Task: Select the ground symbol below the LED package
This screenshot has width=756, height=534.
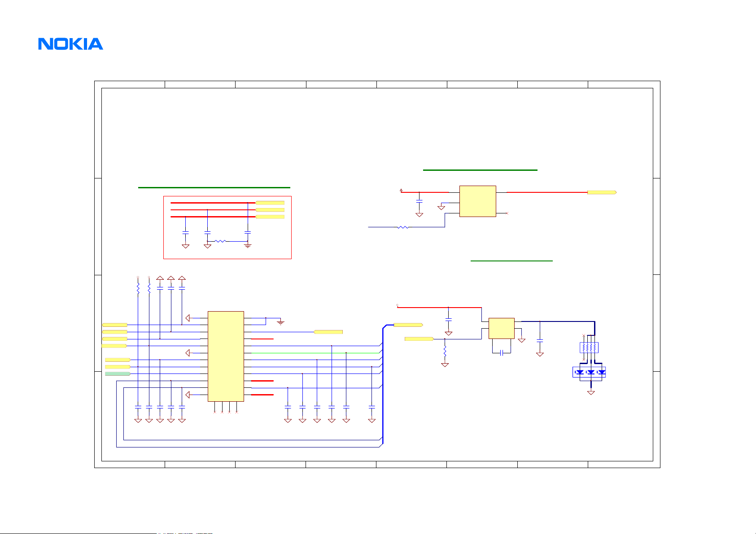Action: [x=591, y=393]
